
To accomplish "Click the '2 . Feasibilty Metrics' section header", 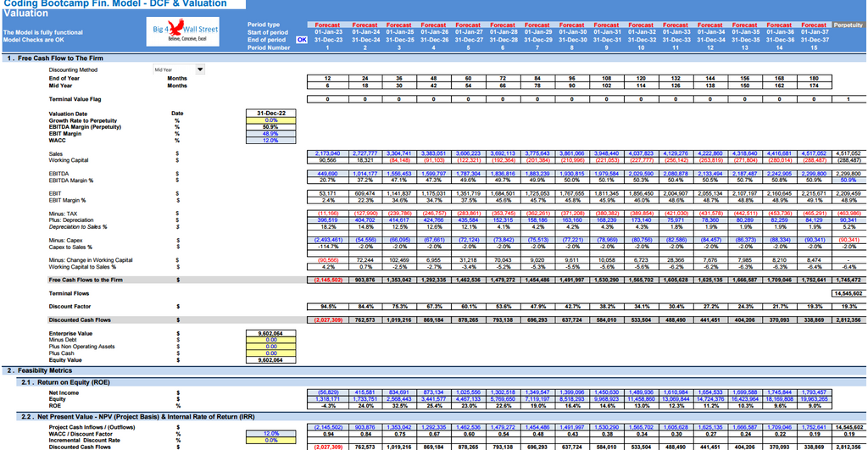I will 39,371.
